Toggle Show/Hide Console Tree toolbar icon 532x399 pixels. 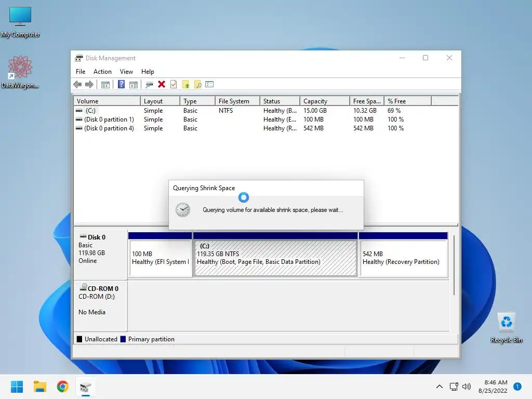[105, 85]
